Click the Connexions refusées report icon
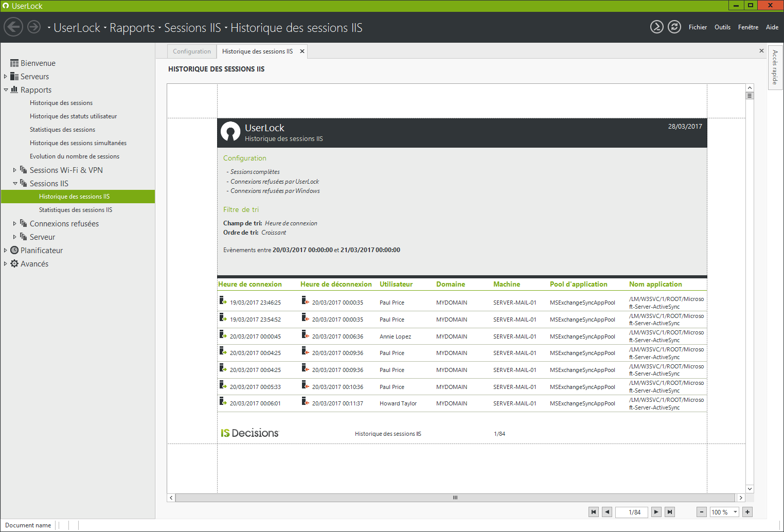Image resolution: width=784 pixels, height=532 pixels. click(x=24, y=223)
